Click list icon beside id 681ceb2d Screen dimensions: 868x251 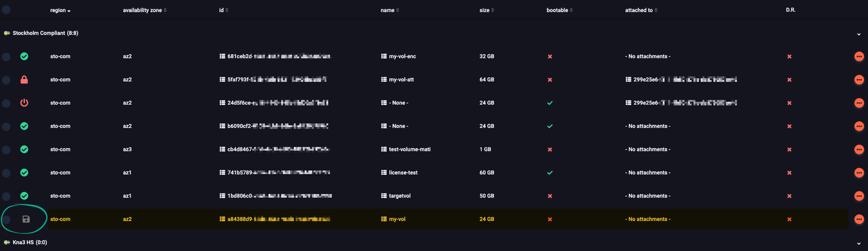point(222,57)
